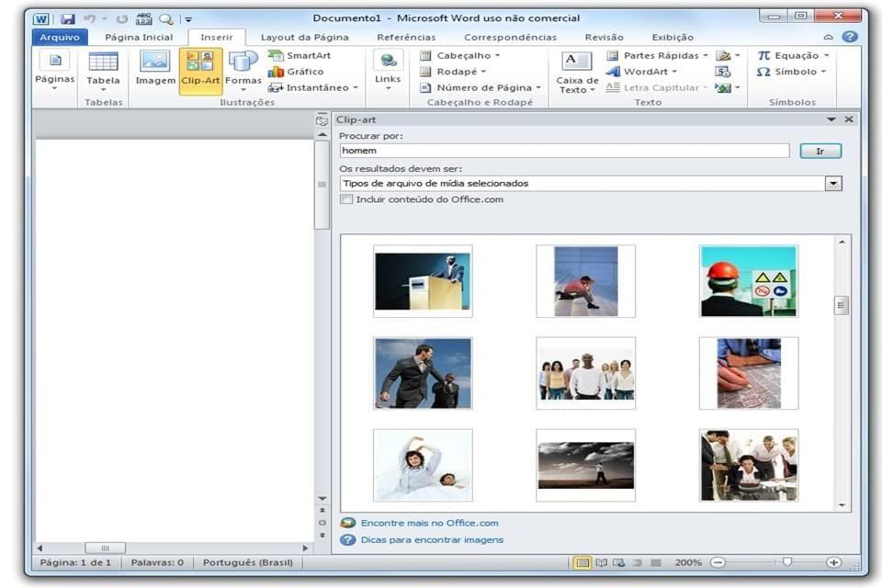Viewport: 882px width, 588px height.
Task: Open the Equação dropdown
Action: coord(793,55)
